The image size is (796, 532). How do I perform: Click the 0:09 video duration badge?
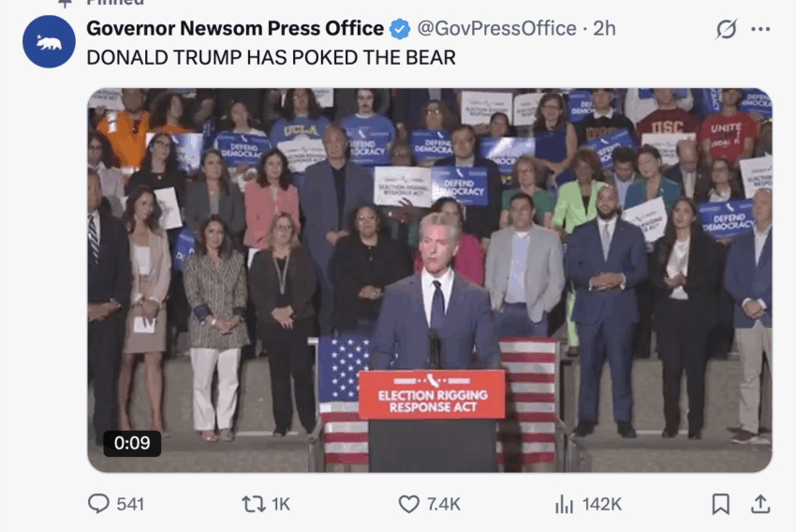132,443
